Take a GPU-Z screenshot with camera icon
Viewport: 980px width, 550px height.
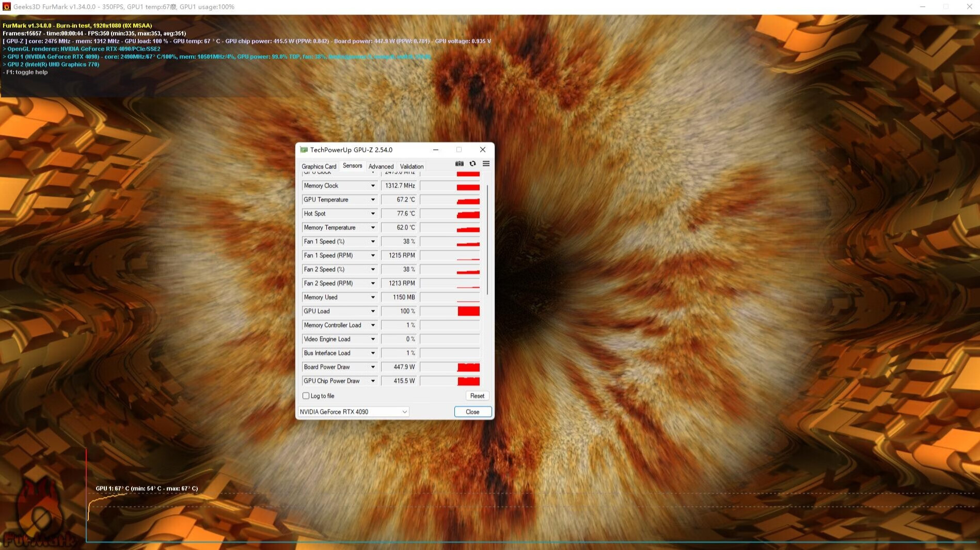pos(459,164)
